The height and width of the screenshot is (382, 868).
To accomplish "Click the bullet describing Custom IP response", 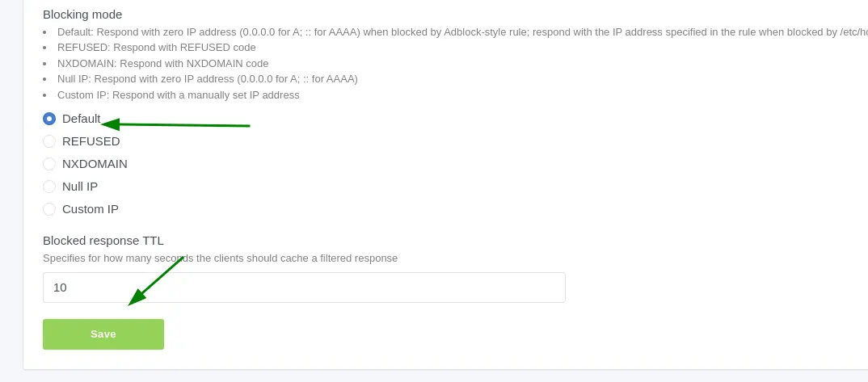I will (179, 95).
